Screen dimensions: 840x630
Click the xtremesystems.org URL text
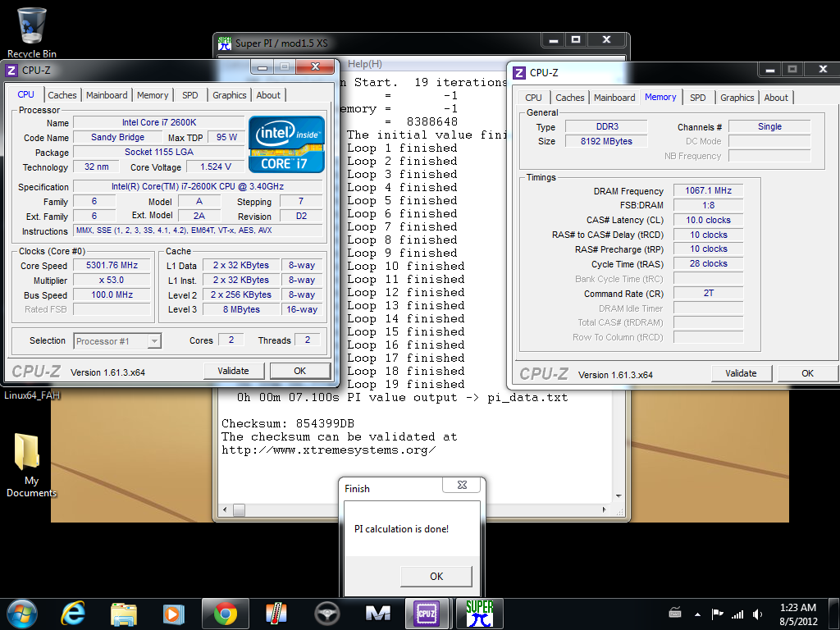coord(328,450)
